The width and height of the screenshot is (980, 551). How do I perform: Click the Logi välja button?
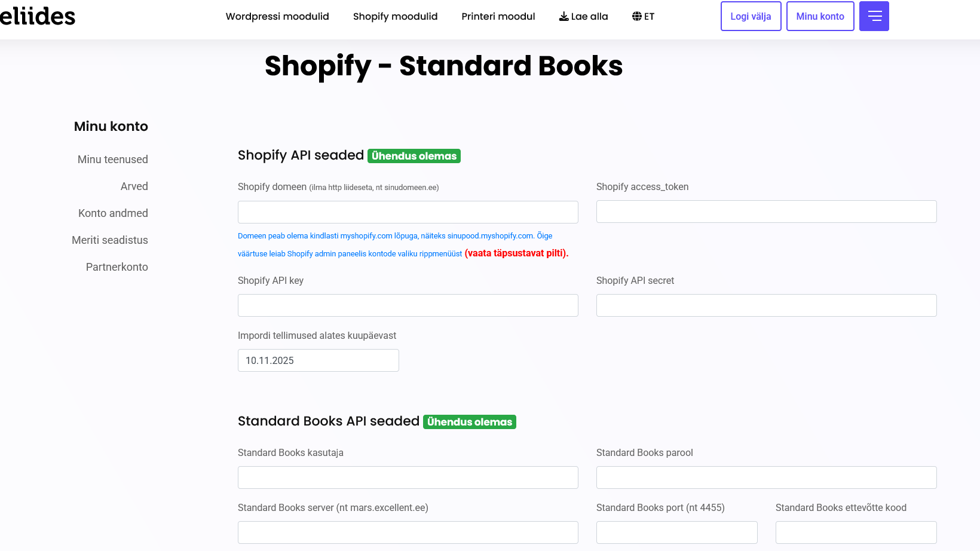(751, 16)
